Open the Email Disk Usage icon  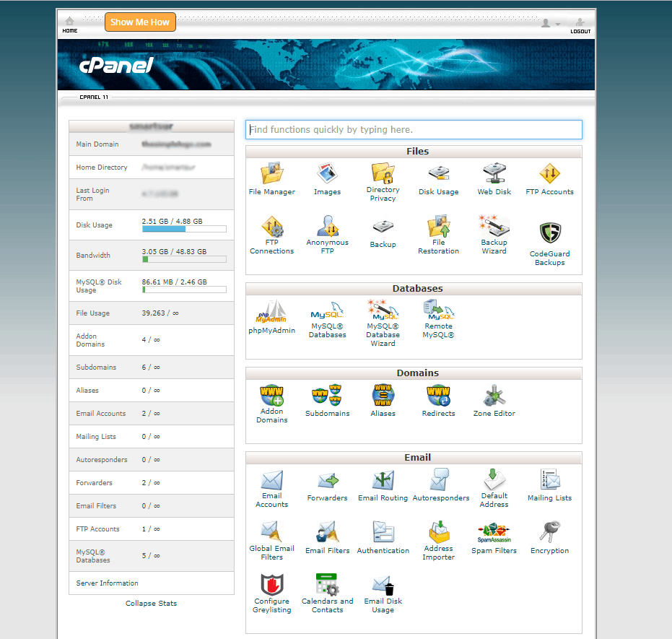[x=383, y=585]
